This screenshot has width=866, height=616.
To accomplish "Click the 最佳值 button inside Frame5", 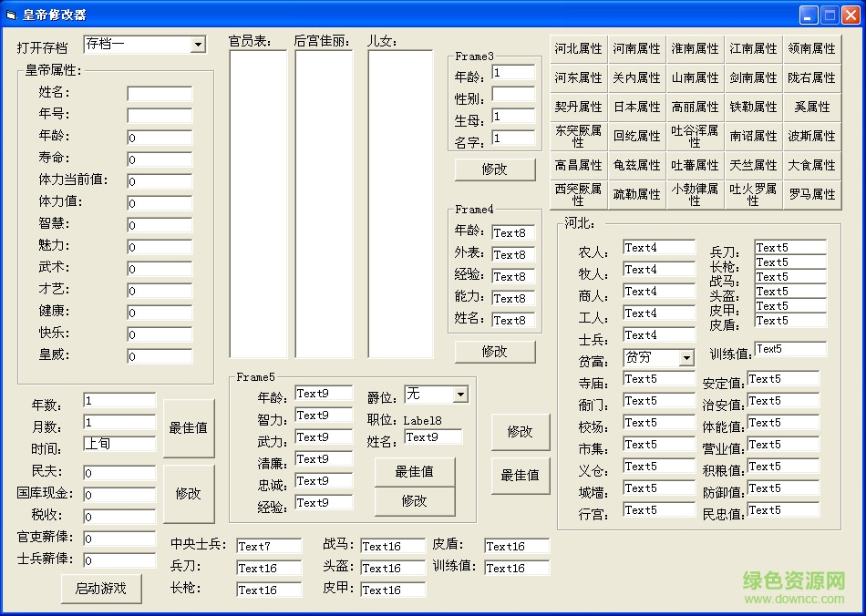I will click(x=415, y=472).
